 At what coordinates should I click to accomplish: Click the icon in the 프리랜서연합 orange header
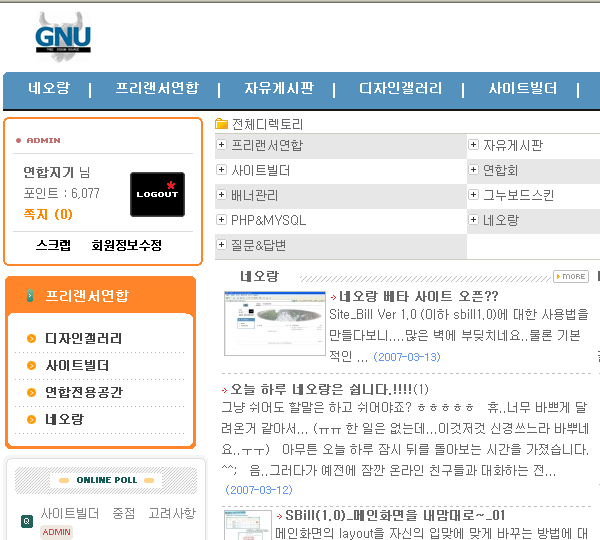coord(31,296)
